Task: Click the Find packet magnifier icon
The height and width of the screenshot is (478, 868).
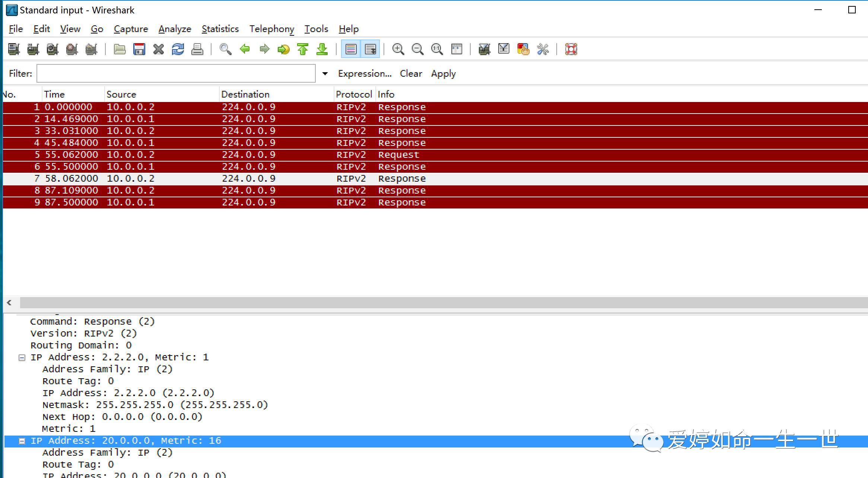Action: 225,49
